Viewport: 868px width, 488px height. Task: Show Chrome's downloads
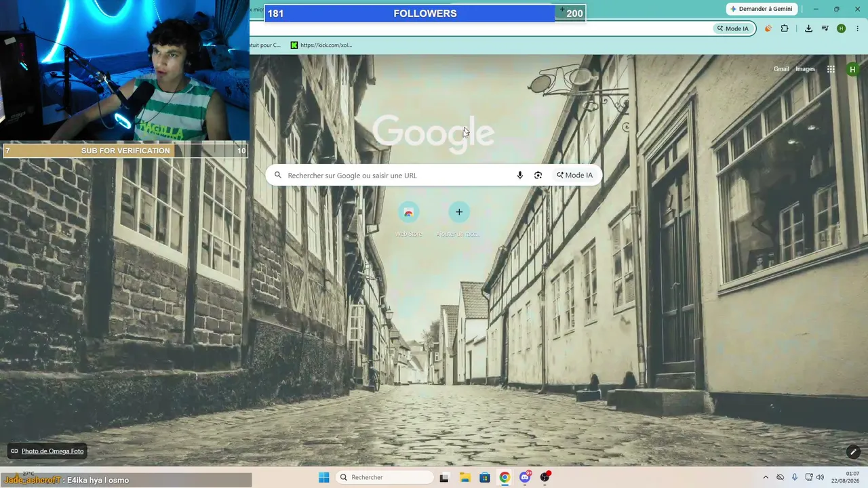pyautogui.click(x=808, y=28)
